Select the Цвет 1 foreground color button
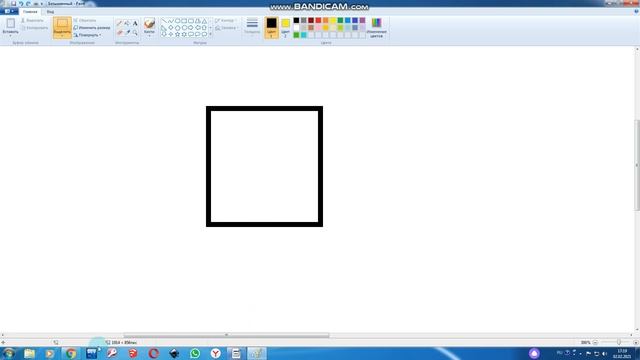Screen dimensions: 640x360 pyautogui.click(x=271, y=28)
